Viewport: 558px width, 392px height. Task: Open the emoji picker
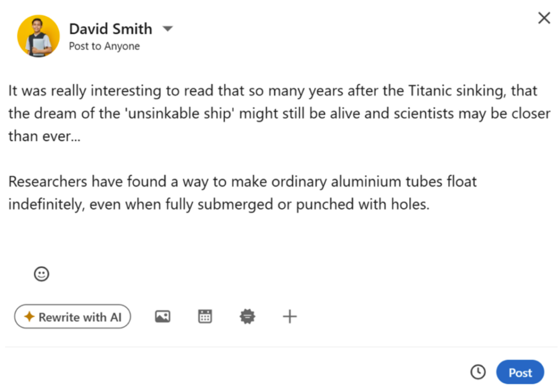point(41,274)
